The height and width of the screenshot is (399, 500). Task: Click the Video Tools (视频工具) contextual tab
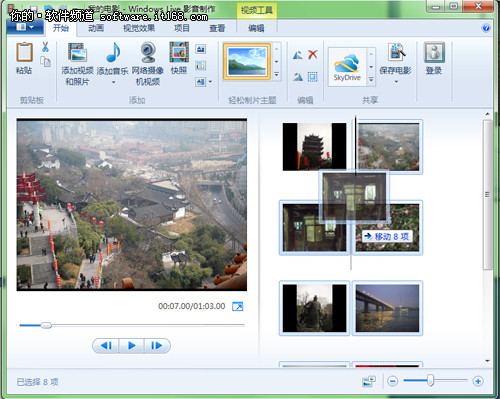(256, 10)
